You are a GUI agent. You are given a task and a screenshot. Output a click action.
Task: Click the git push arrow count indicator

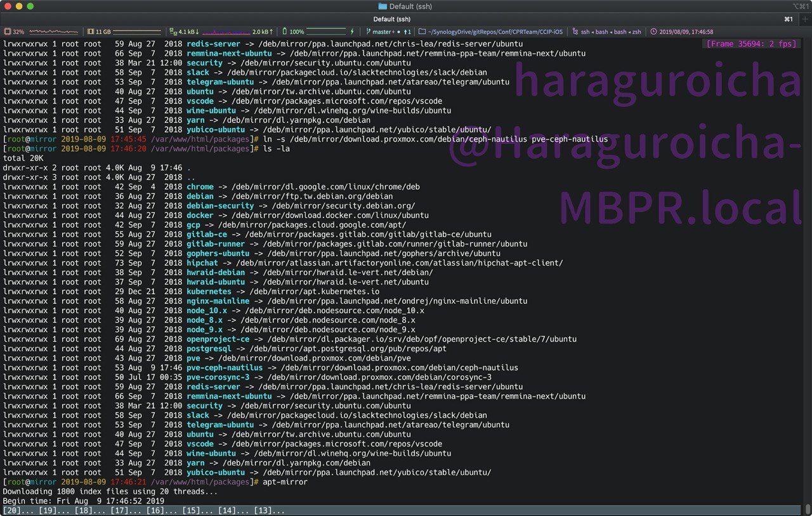coord(408,32)
